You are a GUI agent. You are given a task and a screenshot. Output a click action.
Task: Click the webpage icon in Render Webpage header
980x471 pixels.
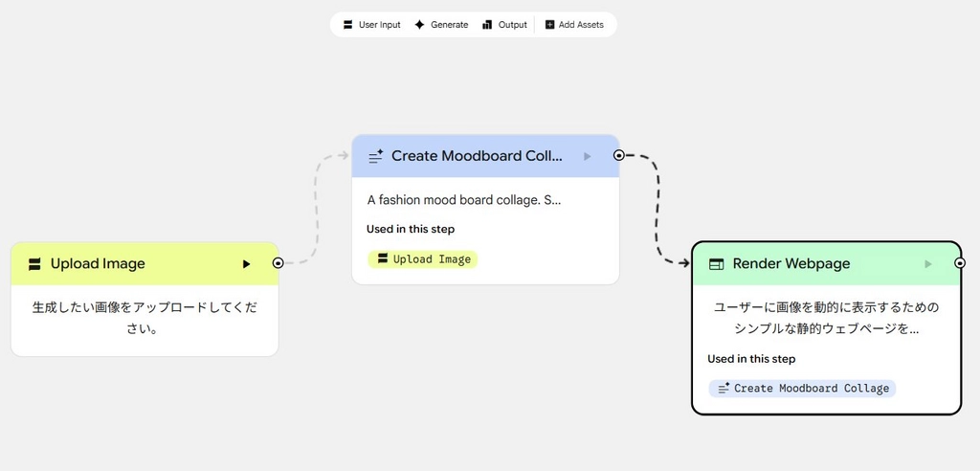716,264
